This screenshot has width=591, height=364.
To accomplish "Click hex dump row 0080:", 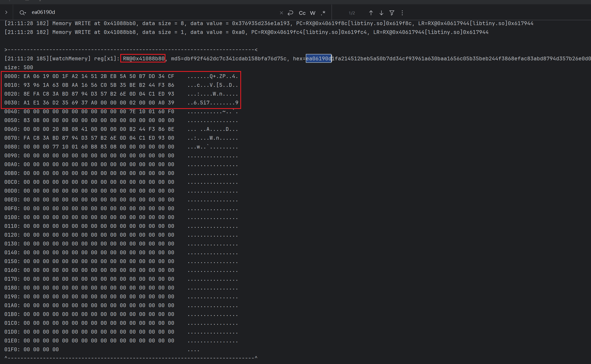I will pos(121,147).
